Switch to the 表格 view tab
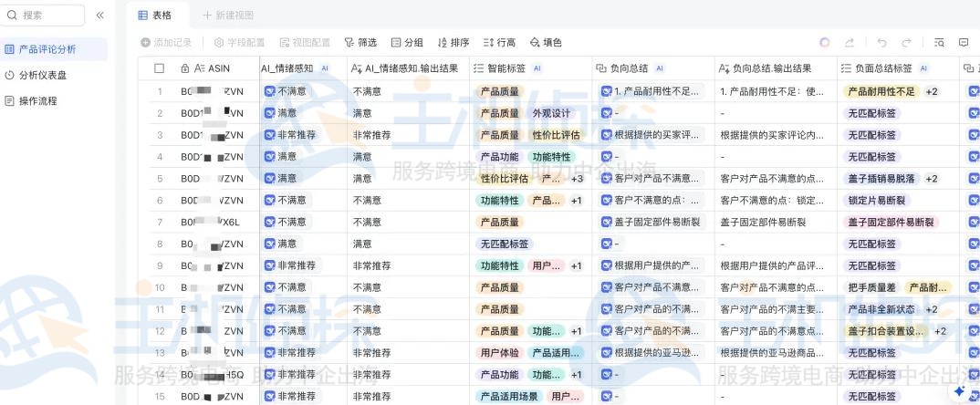980x405 pixels. point(155,16)
